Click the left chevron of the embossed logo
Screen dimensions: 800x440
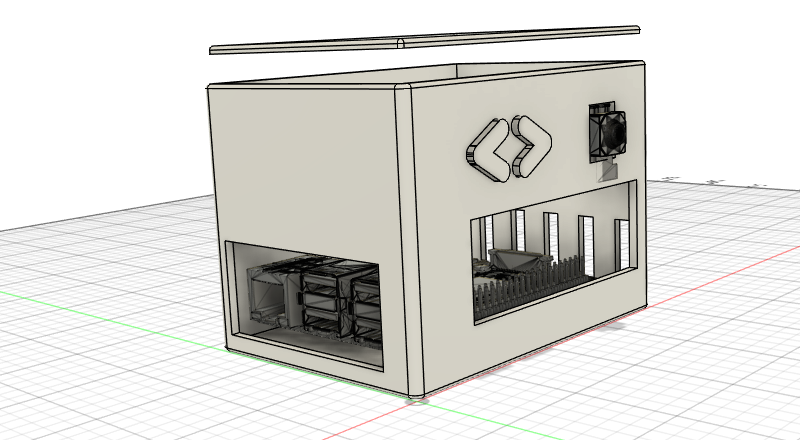[x=483, y=152]
